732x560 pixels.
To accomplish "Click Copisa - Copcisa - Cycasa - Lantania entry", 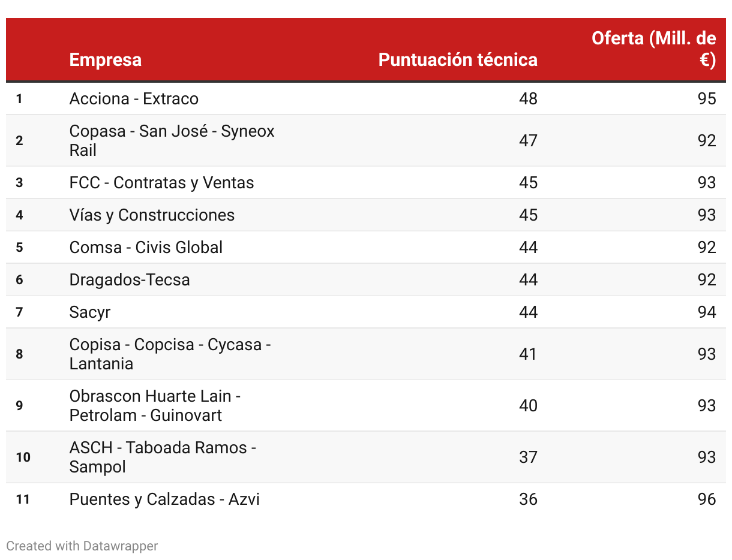I will (170, 354).
